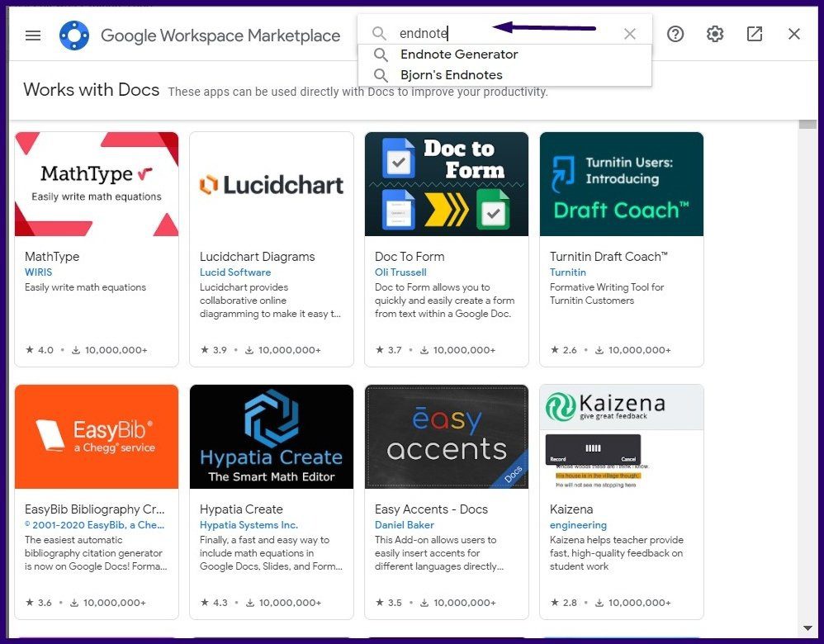Click the Oli Trussell developer link
Screen dimensions: 824x644
coord(400,272)
